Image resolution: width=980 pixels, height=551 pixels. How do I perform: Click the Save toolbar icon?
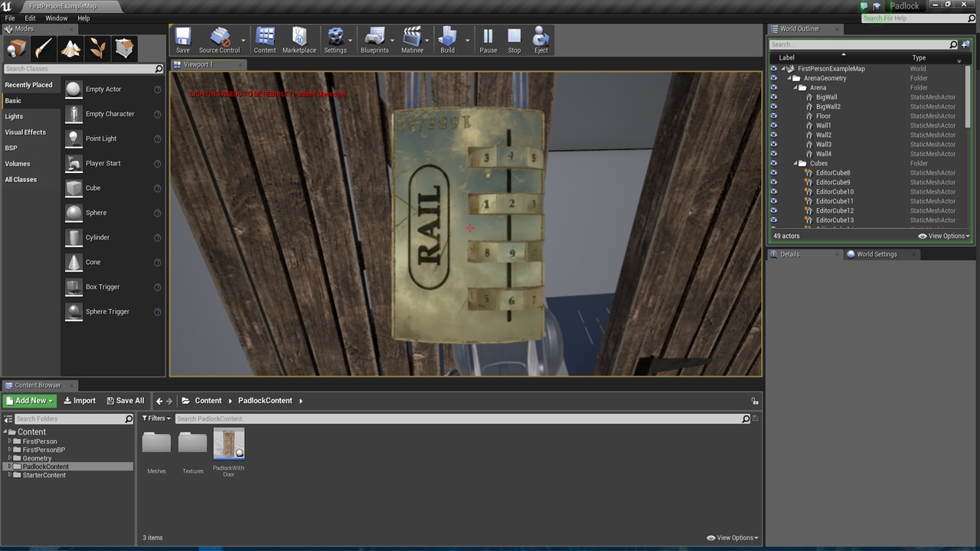[183, 41]
